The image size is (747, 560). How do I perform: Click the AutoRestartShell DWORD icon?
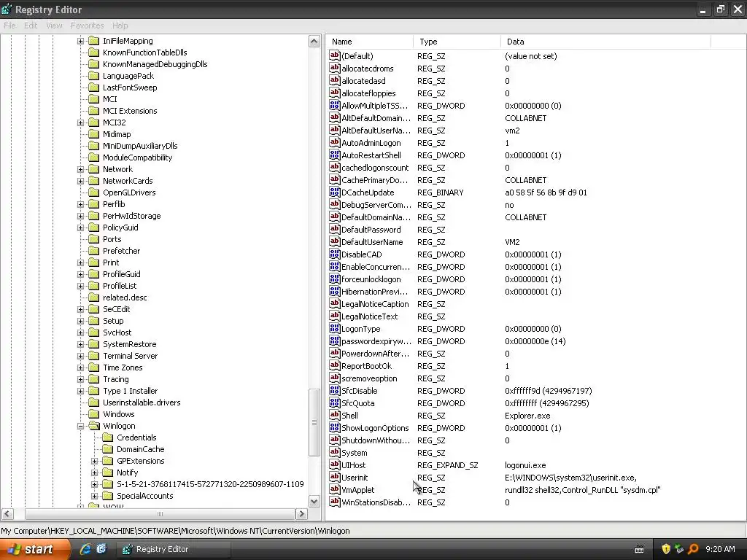coord(334,155)
